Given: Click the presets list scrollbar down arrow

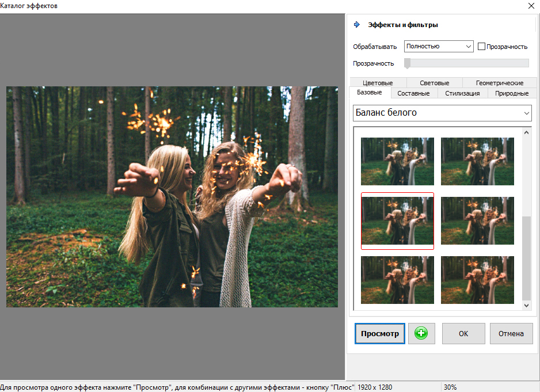Looking at the screenshot, I should click(x=527, y=306).
